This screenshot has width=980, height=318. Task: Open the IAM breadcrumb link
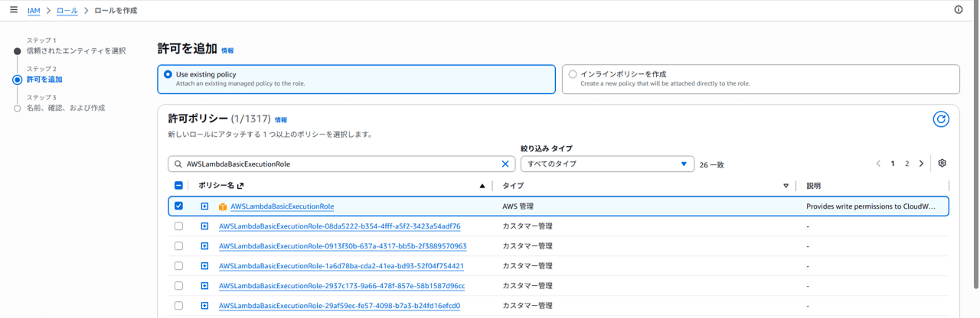34,11
